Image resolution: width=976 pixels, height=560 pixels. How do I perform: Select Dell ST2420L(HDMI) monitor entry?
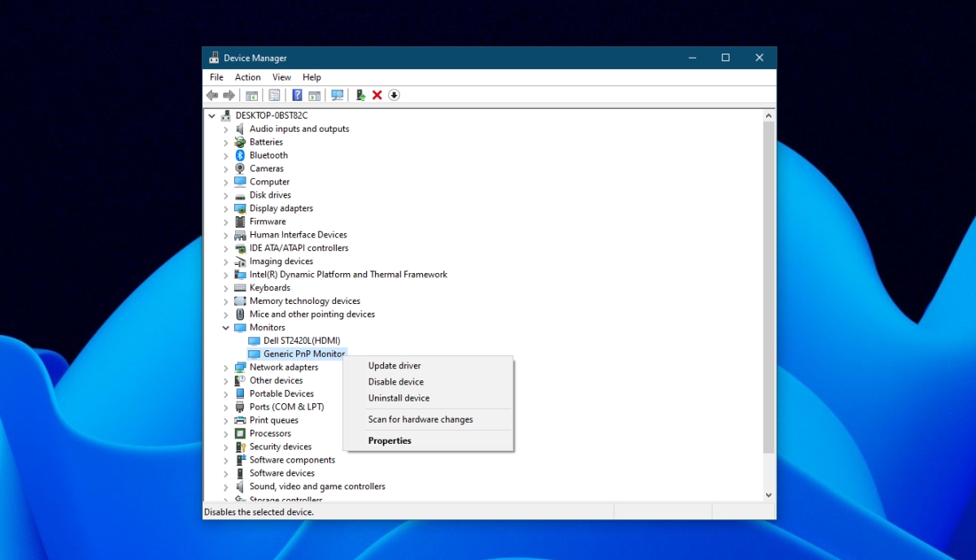302,341
